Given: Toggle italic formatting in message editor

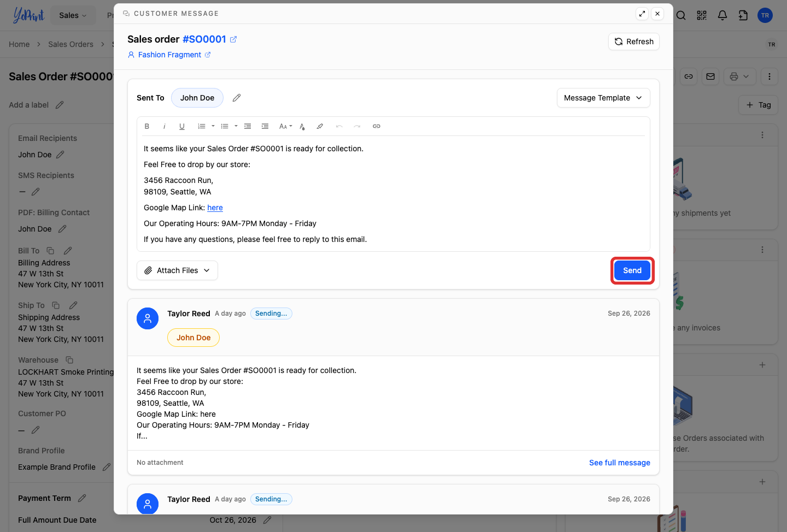Looking at the screenshot, I should click(165, 126).
